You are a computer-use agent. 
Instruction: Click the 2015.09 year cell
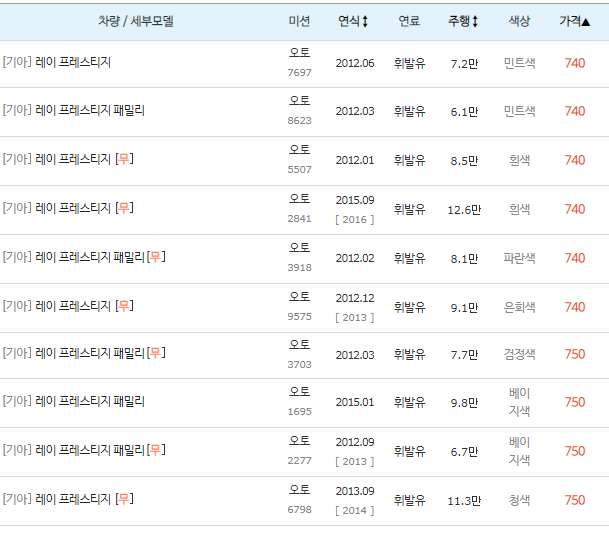(x=355, y=200)
